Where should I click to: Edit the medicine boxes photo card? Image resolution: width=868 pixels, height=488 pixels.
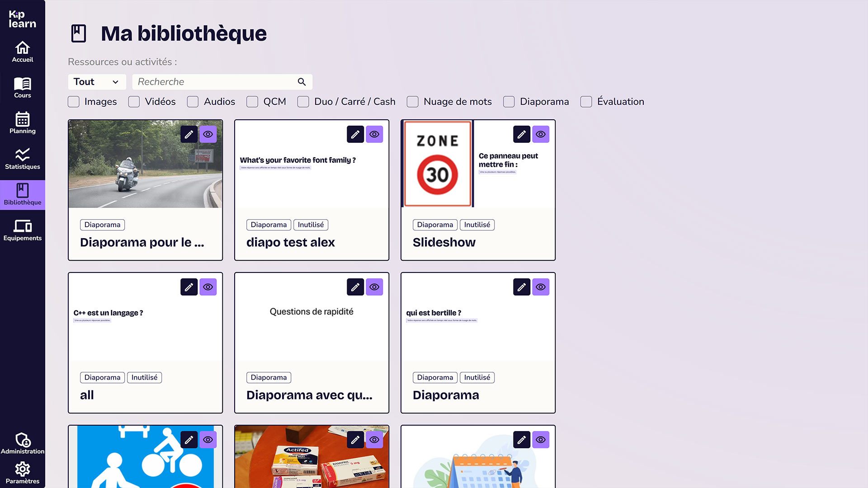[x=355, y=440]
